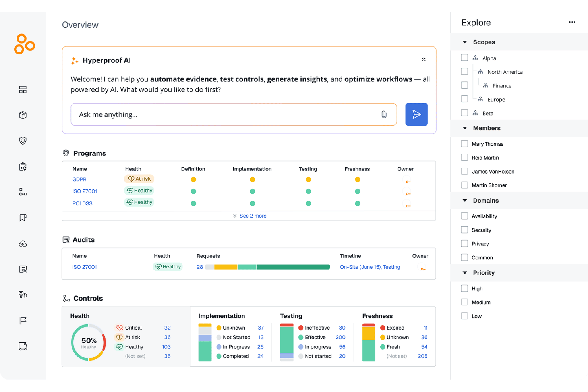The image size is (588, 392).
Task: Click the Programs shield heading icon
Action: pos(66,153)
